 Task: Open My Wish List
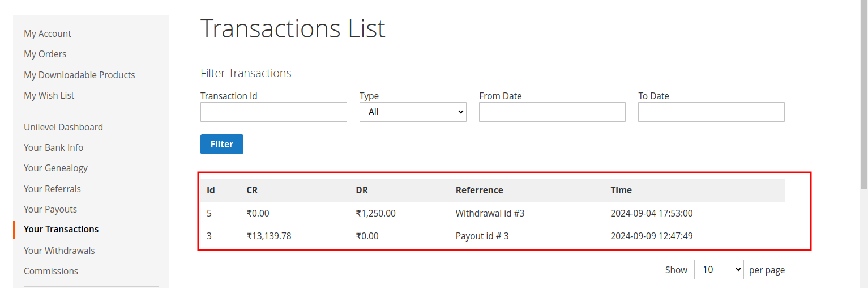(49, 95)
